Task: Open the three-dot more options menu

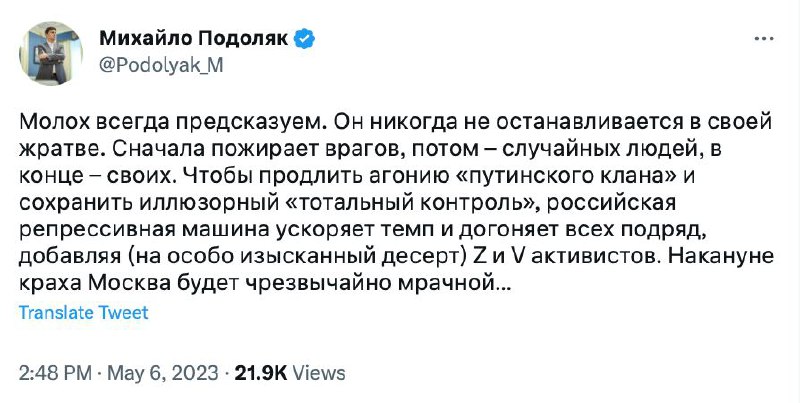Action: (x=762, y=40)
